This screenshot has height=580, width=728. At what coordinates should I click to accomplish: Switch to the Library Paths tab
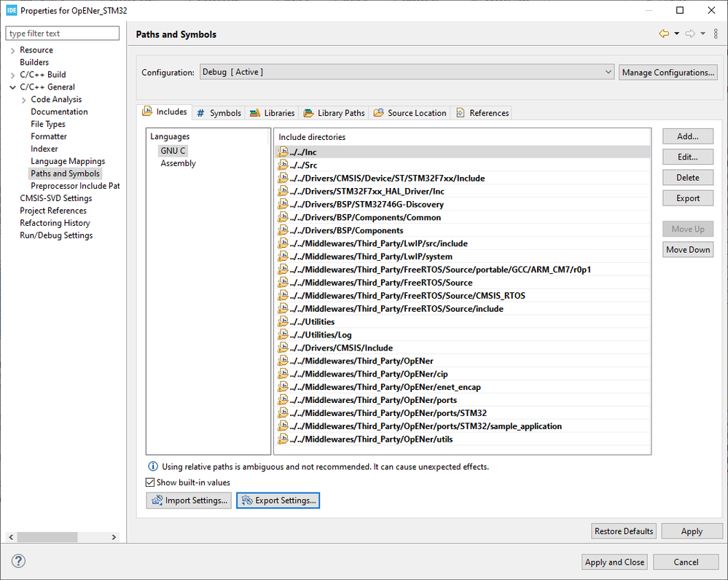pos(334,113)
